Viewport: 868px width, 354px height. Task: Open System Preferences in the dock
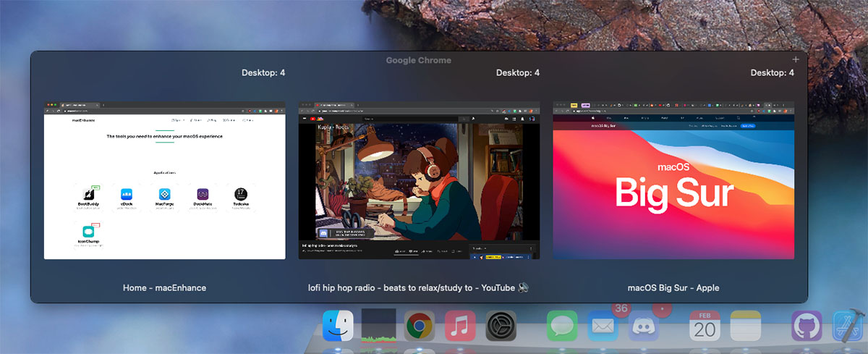coord(501,326)
